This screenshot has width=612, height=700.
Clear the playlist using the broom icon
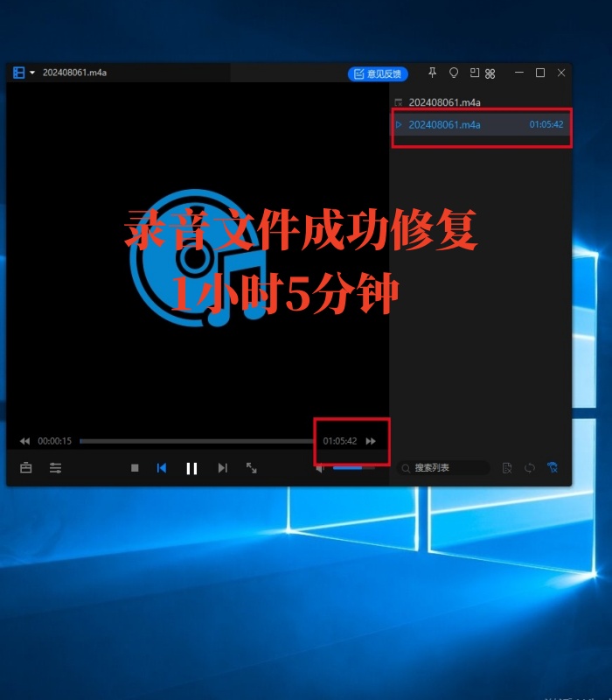tap(553, 467)
